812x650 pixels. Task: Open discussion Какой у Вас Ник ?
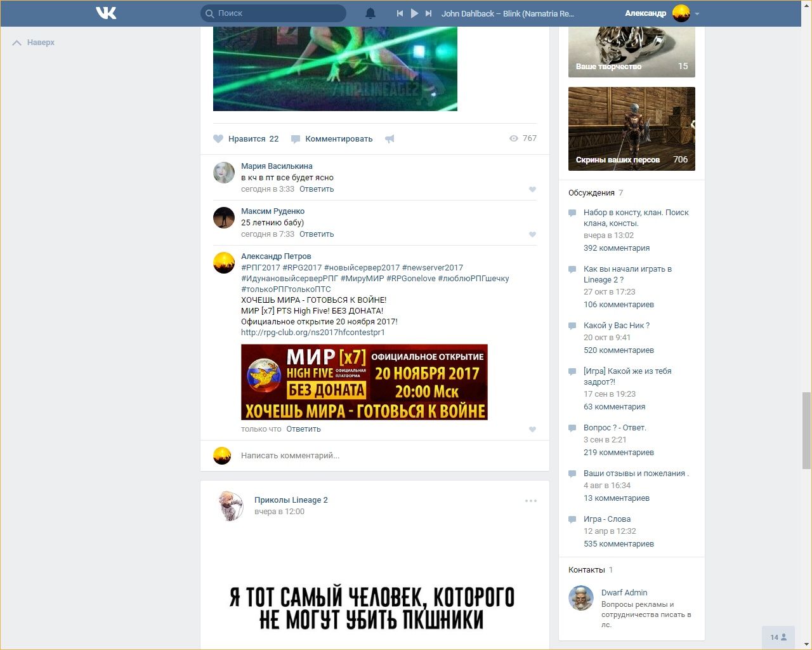pos(617,326)
